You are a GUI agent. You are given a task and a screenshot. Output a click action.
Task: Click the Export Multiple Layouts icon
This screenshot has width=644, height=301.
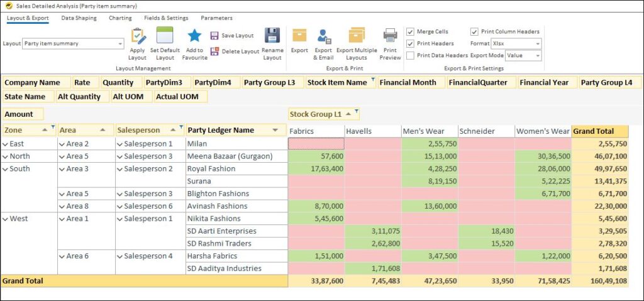357,36
